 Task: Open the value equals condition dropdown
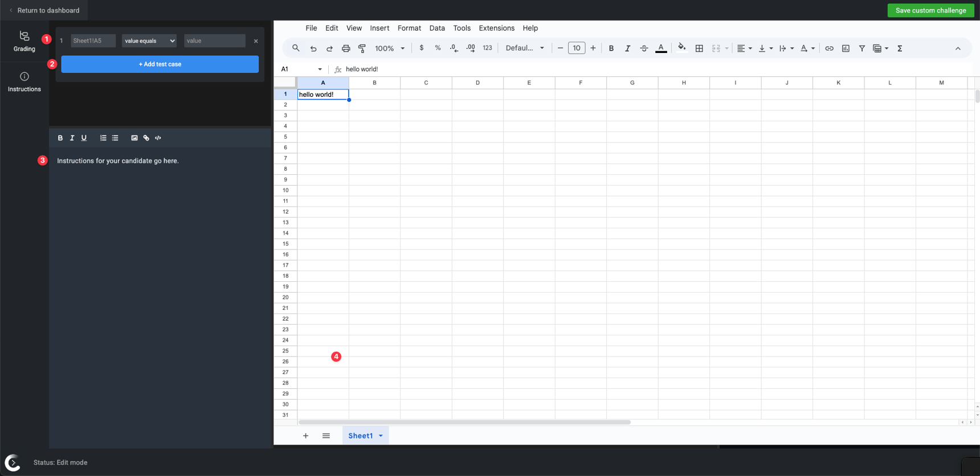click(x=149, y=40)
